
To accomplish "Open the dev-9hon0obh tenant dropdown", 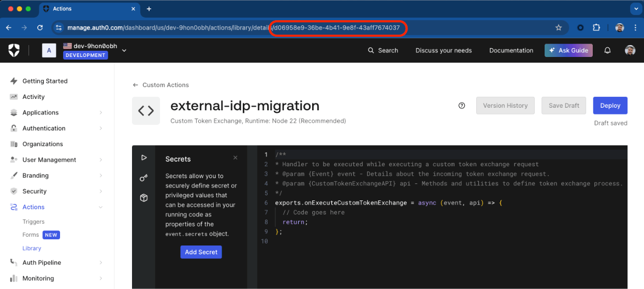I will click(124, 50).
